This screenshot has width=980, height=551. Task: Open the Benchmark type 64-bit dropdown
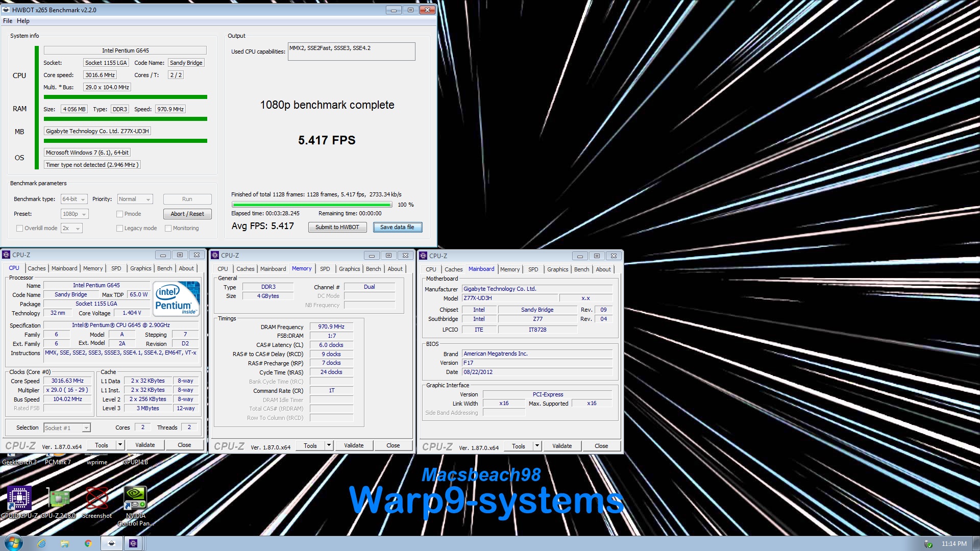coord(74,199)
